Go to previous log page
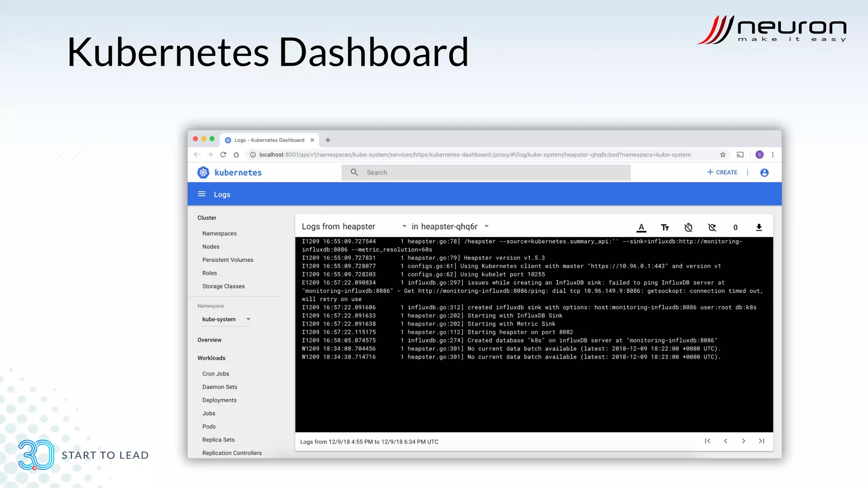The height and width of the screenshot is (488, 868). pyautogui.click(x=726, y=441)
